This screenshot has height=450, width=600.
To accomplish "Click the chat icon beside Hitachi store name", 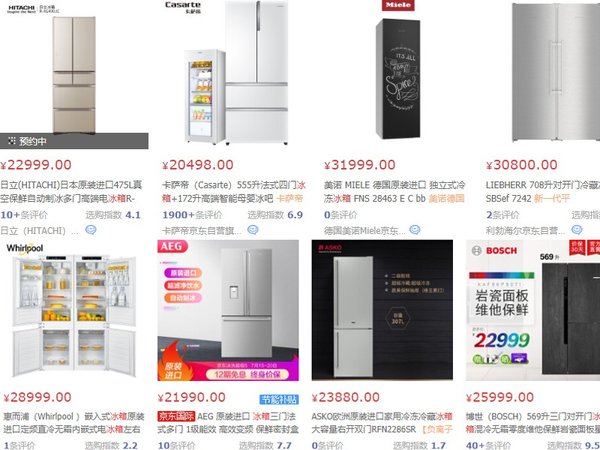I will (91, 230).
